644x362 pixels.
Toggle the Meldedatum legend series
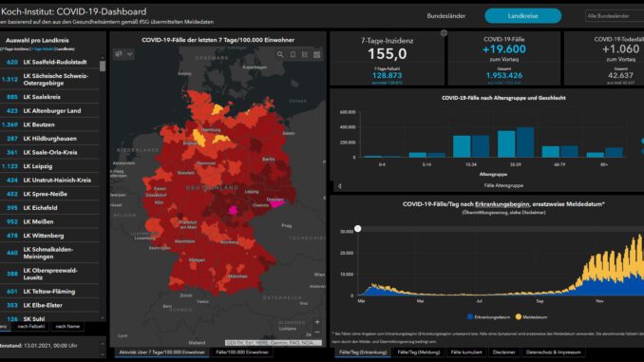[x=531, y=316]
